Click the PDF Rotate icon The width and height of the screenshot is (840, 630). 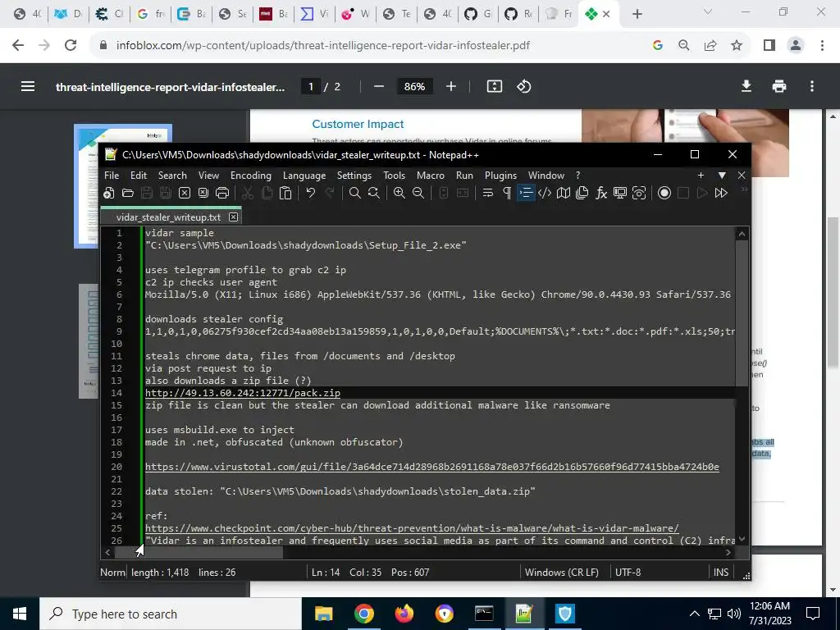(x=524, y=86)
